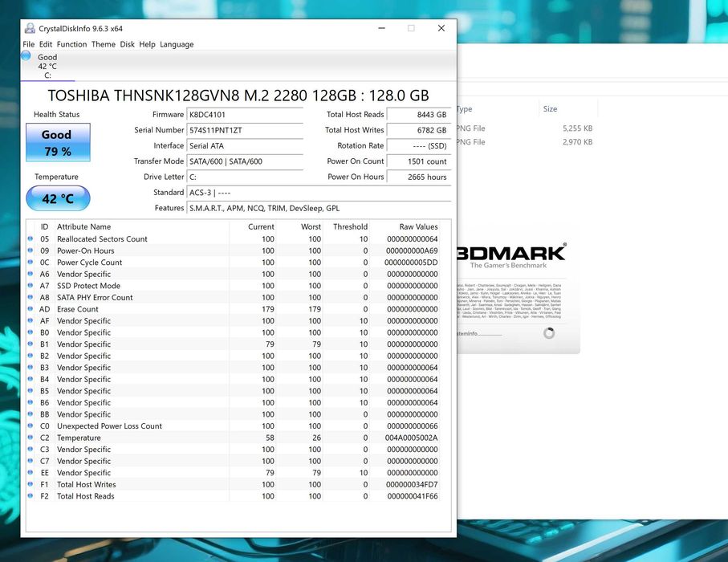
Task: Click the Rotation Rate value ---- (SSD)
Action: click(x=419, y=146)
